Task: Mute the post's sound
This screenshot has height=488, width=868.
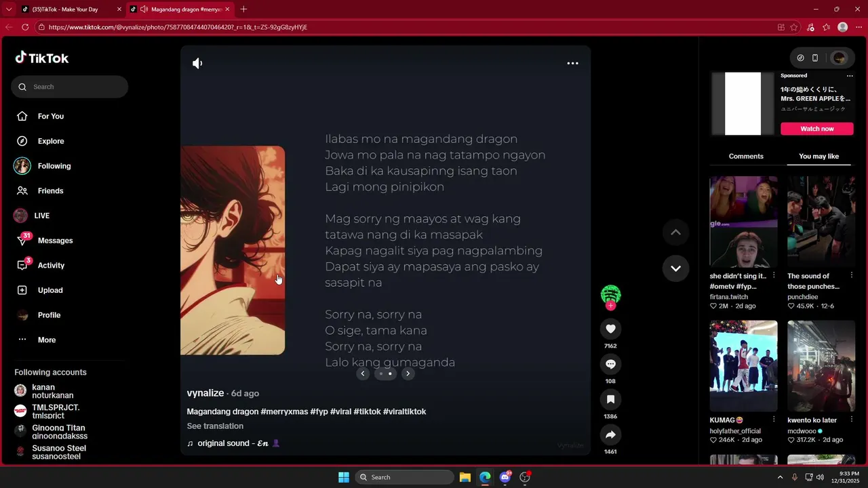Action: [x=197, y=63]
